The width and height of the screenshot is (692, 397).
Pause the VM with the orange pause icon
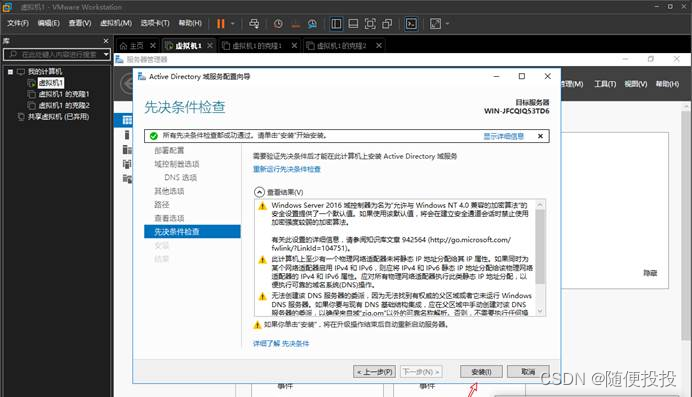point(221,24)
